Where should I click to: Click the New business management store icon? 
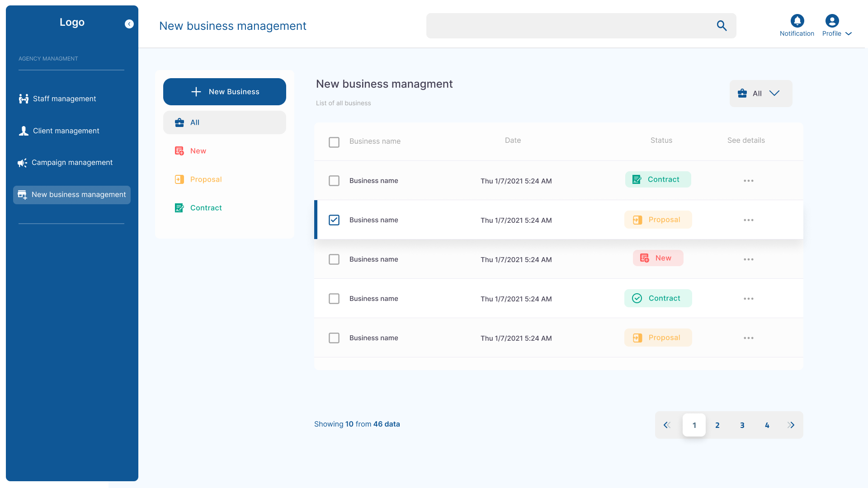22,195
